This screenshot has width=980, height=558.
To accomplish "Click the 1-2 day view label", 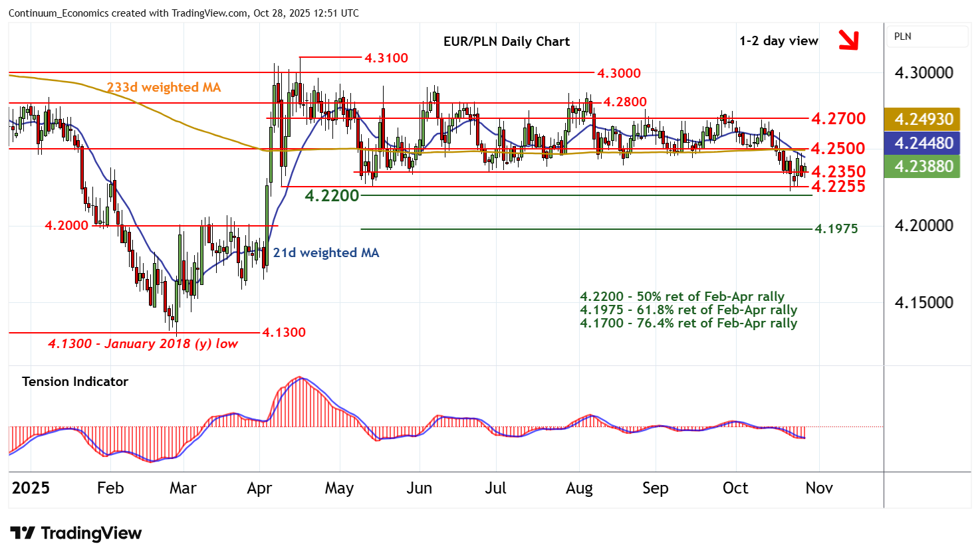I will point(779,41).
